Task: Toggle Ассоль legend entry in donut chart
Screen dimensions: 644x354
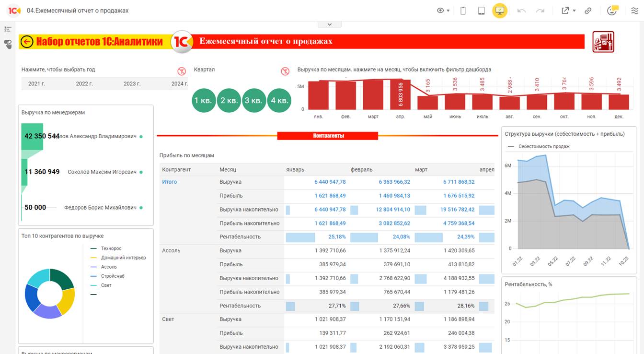Action: click(x=103, y=267)
